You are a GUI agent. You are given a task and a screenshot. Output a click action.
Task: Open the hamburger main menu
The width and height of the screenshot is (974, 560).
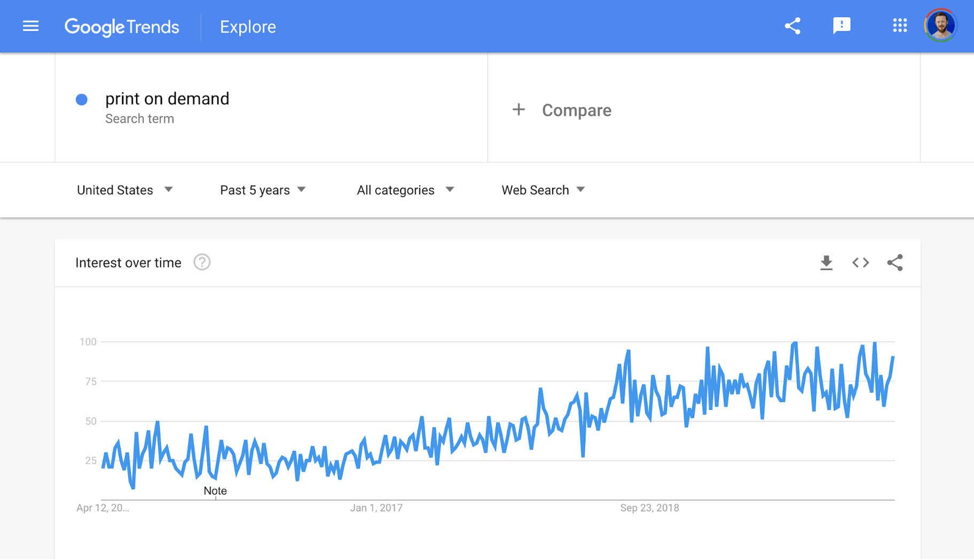(x=31, y=26)
